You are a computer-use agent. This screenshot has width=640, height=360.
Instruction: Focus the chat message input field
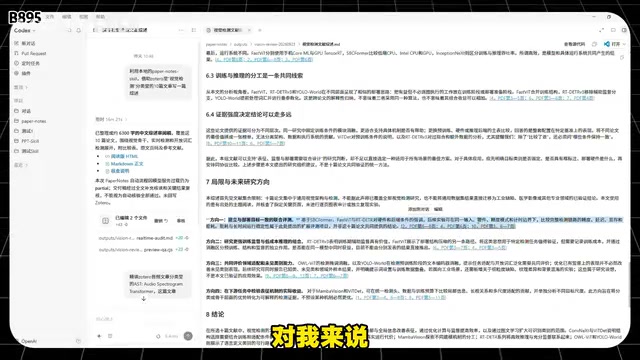coord(143,319)
